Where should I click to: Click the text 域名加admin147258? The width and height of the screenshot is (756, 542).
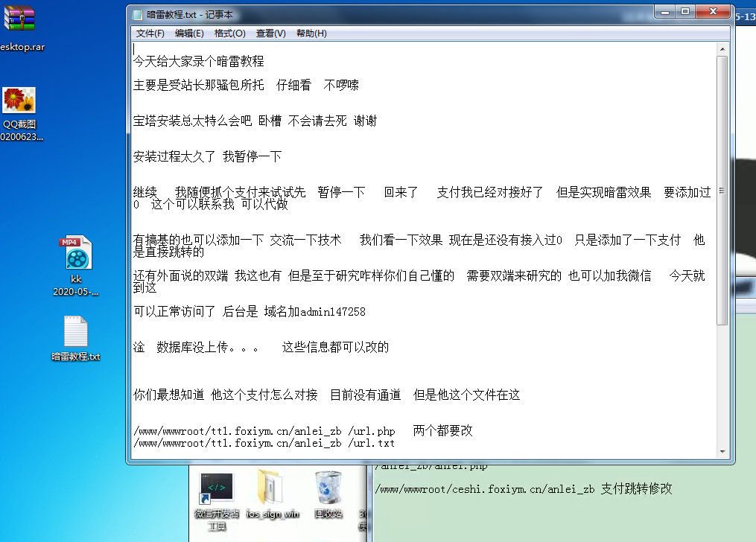315,312
